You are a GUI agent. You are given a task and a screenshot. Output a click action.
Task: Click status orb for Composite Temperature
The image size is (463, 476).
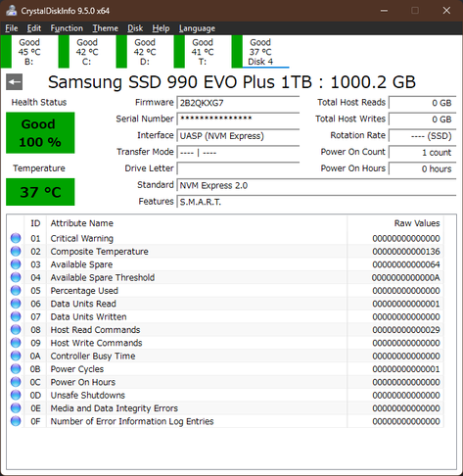point(16,252)
